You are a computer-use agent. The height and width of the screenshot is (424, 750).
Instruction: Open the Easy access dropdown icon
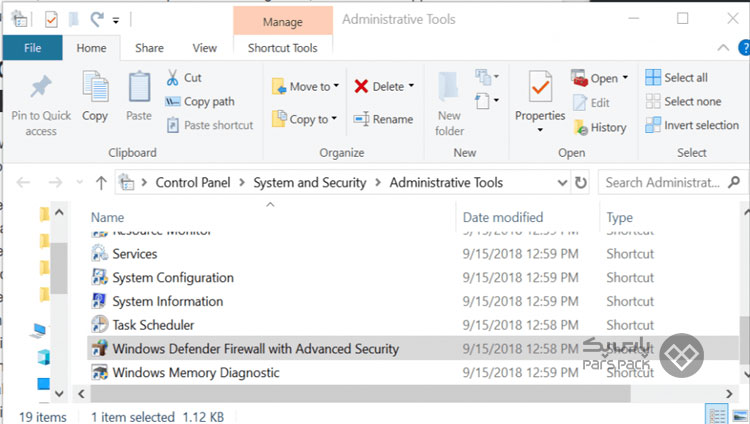coord(487,100)
